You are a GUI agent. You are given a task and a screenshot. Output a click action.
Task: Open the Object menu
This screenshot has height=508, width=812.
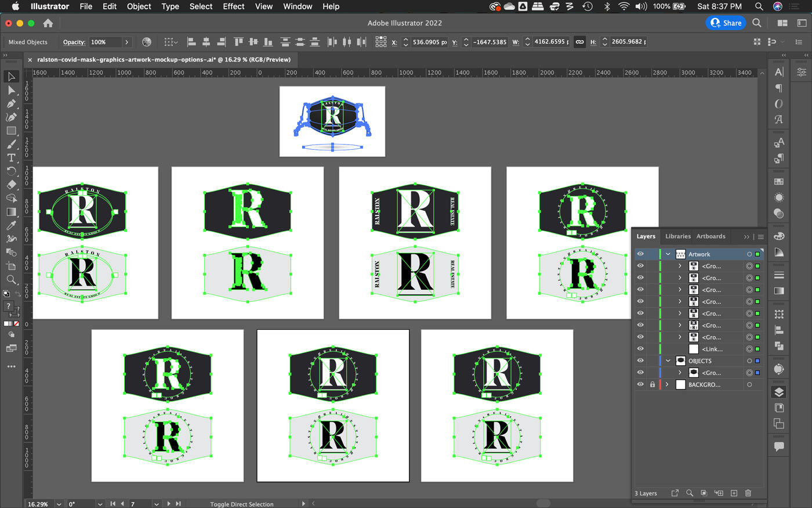tap(139, 6)
